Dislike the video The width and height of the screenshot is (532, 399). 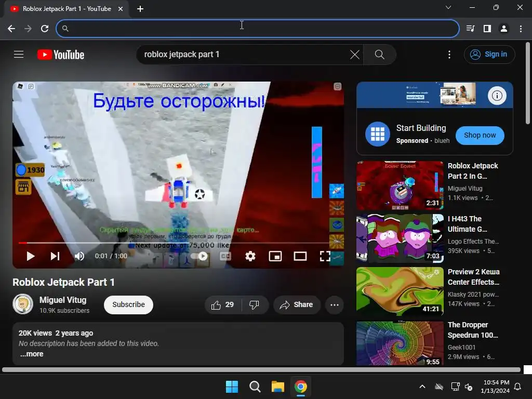point(255,304)
